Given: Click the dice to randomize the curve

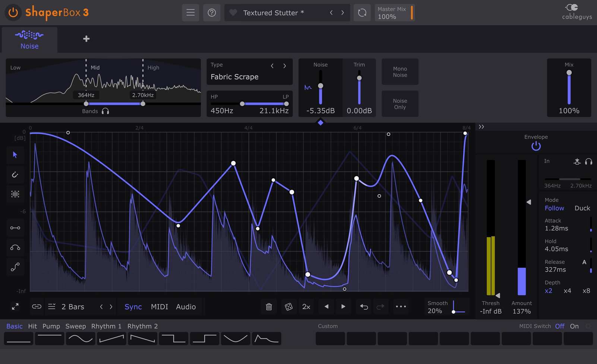Looking at the screenshot, I should pyautogui.click(x=289, y=306).
